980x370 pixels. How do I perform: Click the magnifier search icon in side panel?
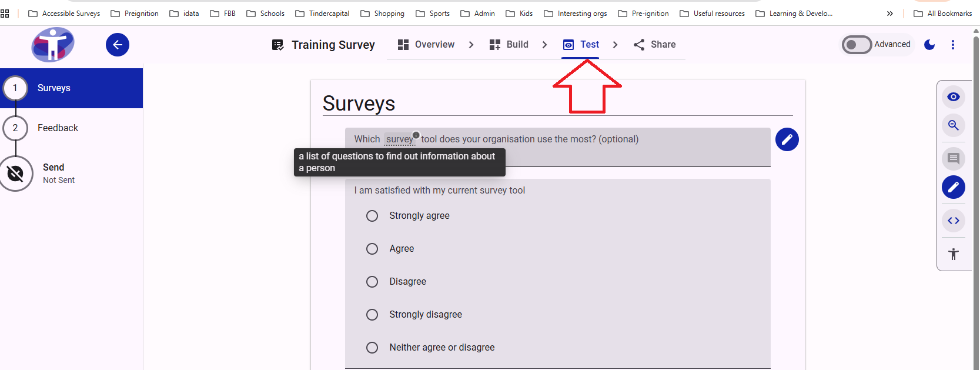pyautogui.click(x=953, y=125)
